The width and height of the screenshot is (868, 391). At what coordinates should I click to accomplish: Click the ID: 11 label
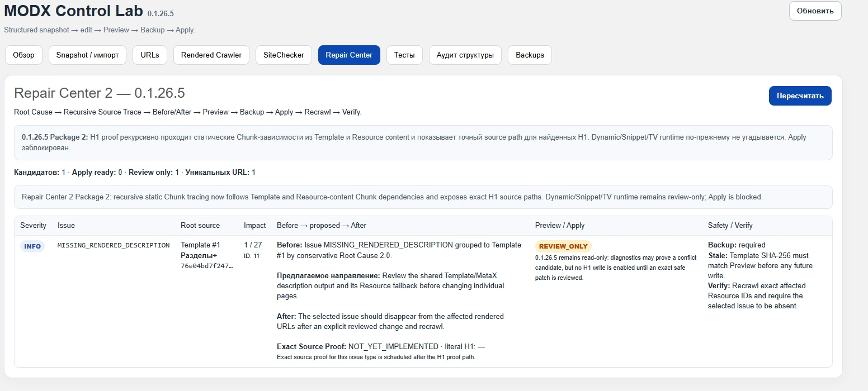pos(252,256)
